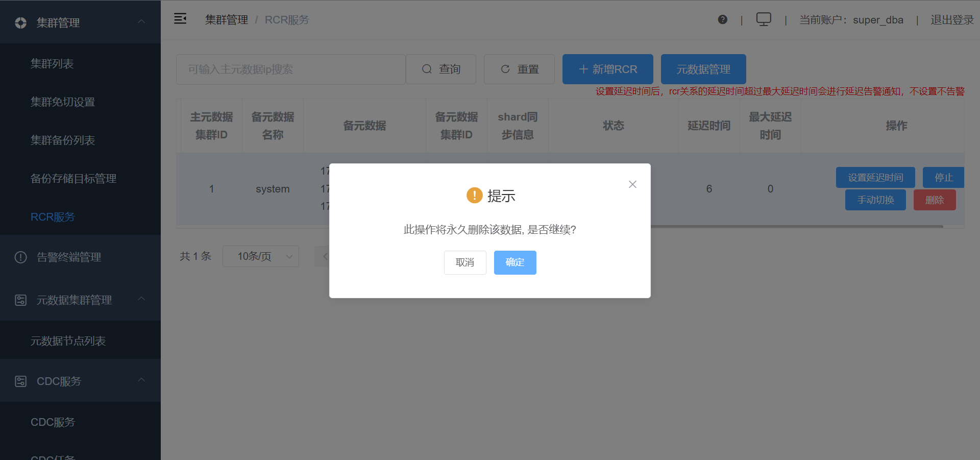Click red 删除 button in system row

tap(935, 200)
